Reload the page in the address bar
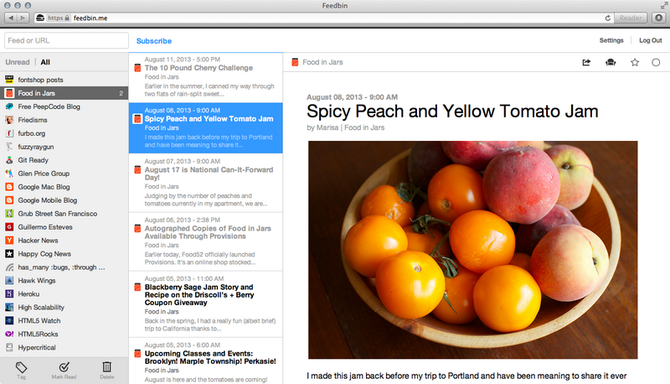This screenshot has height=384, width=670. pos(607,18)
